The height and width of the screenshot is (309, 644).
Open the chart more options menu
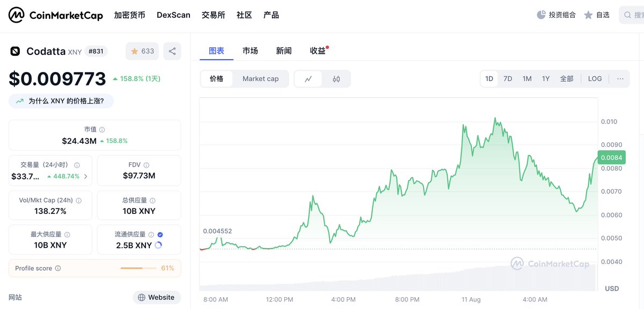coord(620,78)
